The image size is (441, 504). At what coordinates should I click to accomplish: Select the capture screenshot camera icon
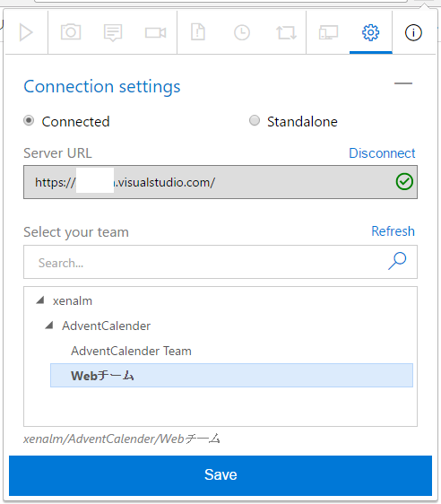71,32
